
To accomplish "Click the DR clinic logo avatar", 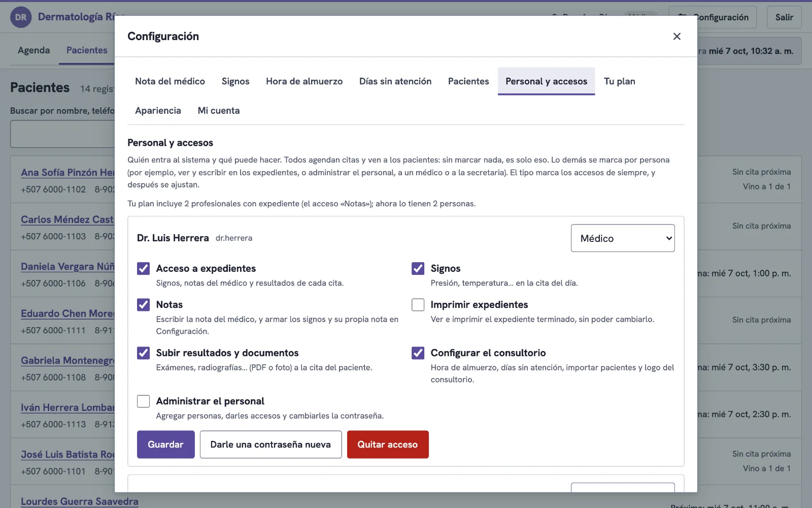I will click(x=21, y=17).
